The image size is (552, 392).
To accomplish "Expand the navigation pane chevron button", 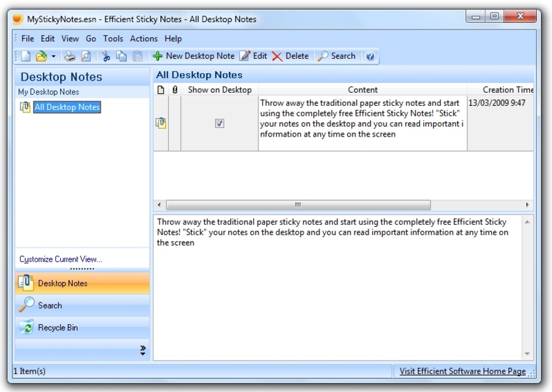I will click(x=143, y=350).
